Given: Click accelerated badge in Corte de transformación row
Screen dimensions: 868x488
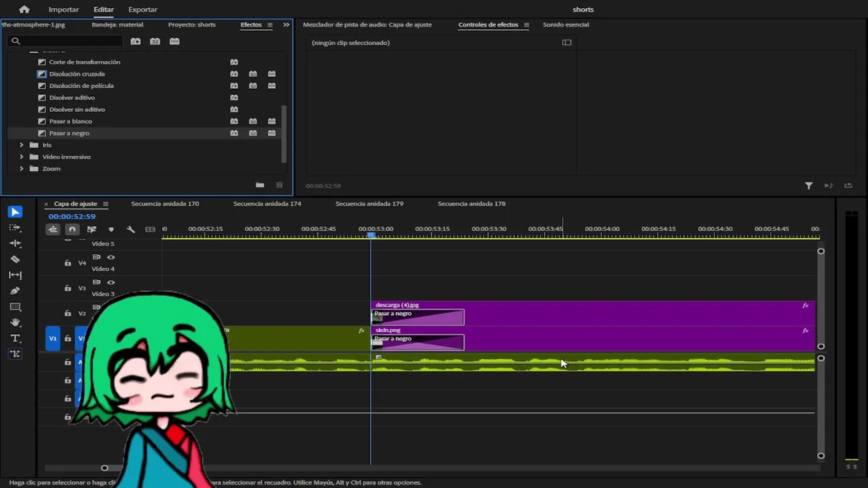Looking at the screenshot, I should [234, 62].
